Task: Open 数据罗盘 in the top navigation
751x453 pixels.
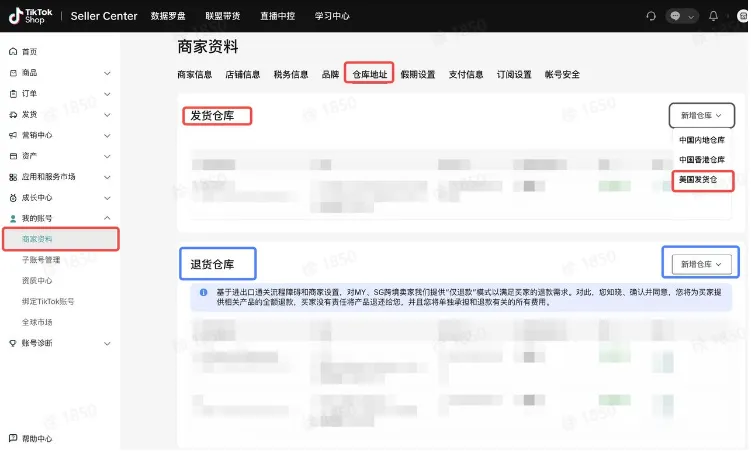Action: click(x=168, y=16)
